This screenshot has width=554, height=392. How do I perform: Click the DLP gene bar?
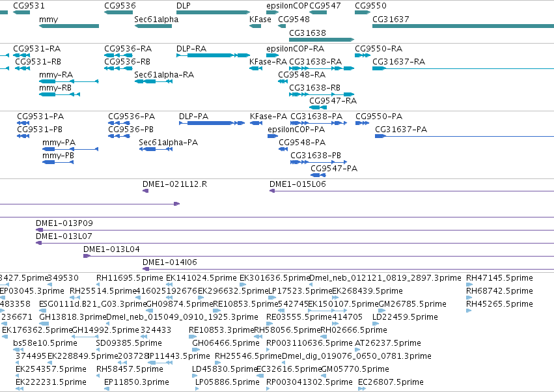coord(213,12)
